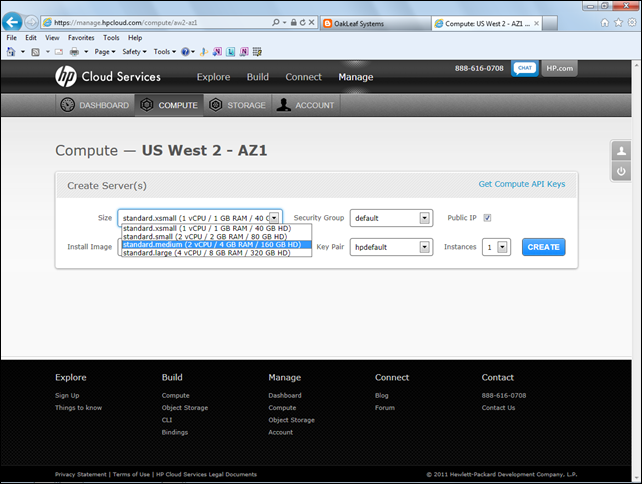Screen dimensions: 642x484
Task: Open the Key Pair dropdown
Action: [x=391, y=247]
